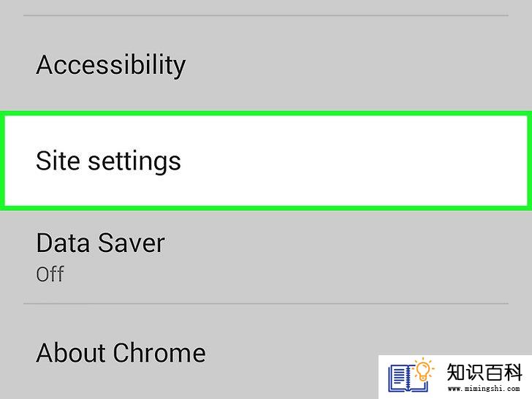The height and width of the screenshot is (399, 532).
Task: Click the word Saver in Data Saver
Action: pyautogui.click(x=132, y=243)
